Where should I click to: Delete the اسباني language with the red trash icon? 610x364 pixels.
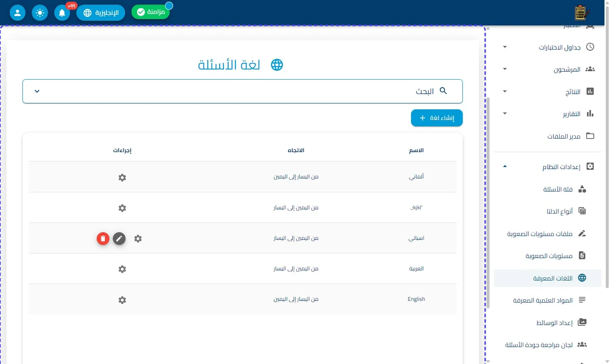click(103, 239)
